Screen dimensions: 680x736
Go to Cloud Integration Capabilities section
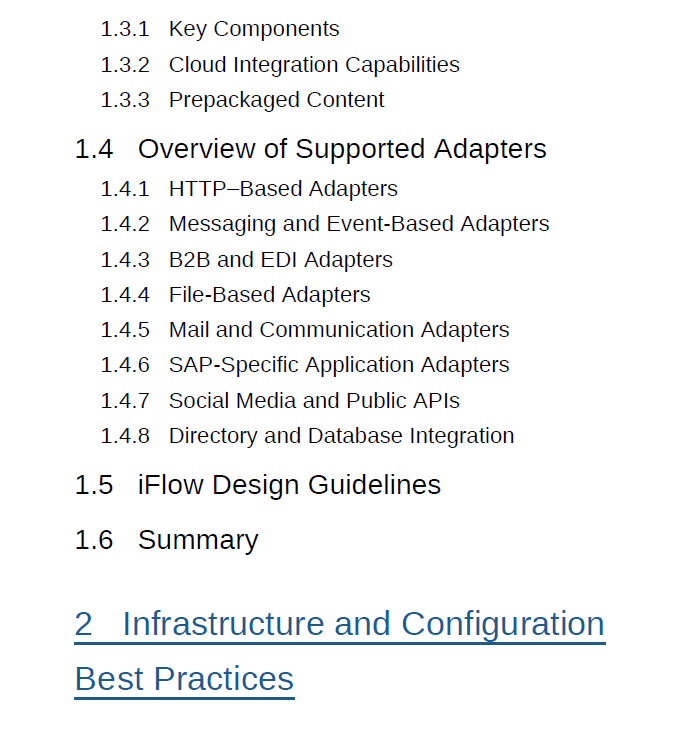coord(314,65)
